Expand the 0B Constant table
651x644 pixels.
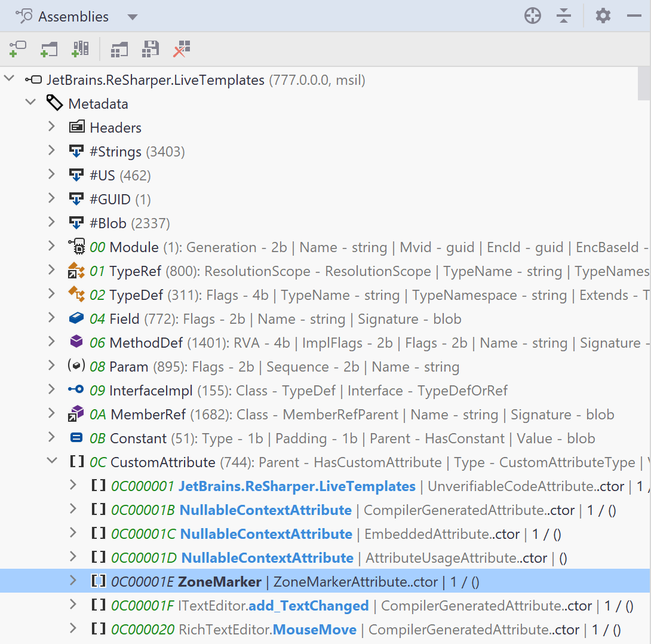pyautogui.click(x=52, y=438)
